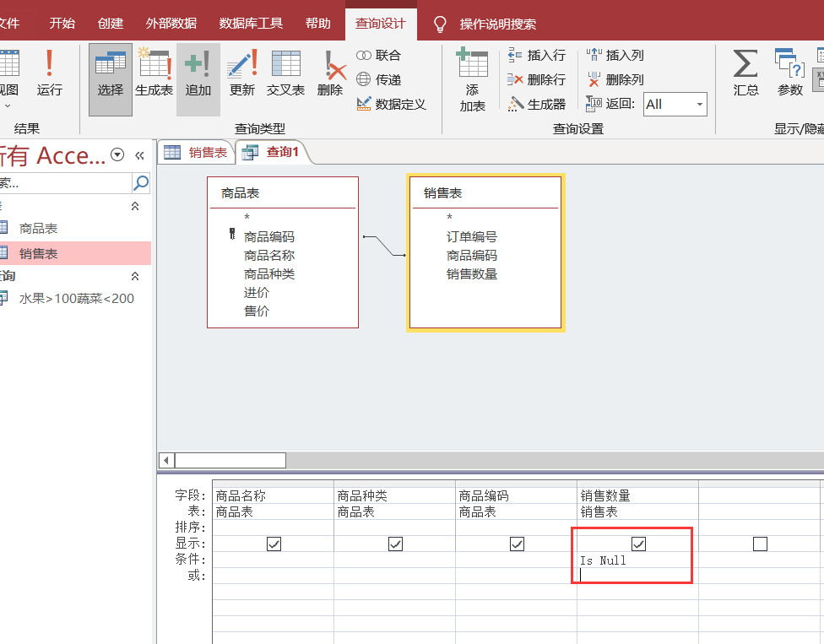The width and height of the screenshot is (824, 644).
Task: Open the 参数 (Parameters) dialog icon
Action: point(790,63)
